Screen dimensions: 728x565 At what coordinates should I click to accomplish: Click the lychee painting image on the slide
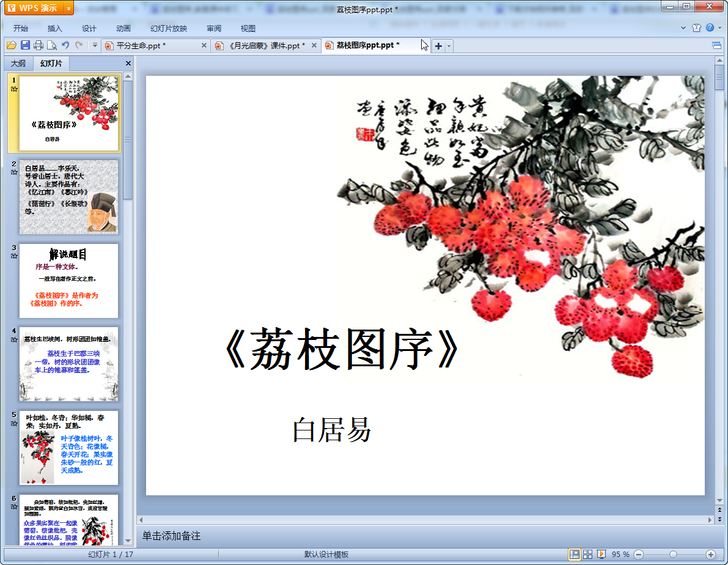520,227
